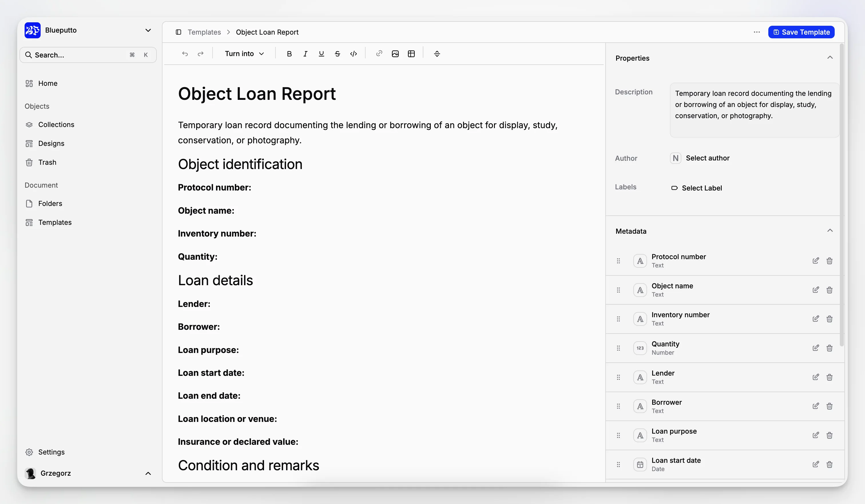Viewport: 865px width, 504px height.
Task: Edit the Inventory number metadata field
Action: click(816, 319)
